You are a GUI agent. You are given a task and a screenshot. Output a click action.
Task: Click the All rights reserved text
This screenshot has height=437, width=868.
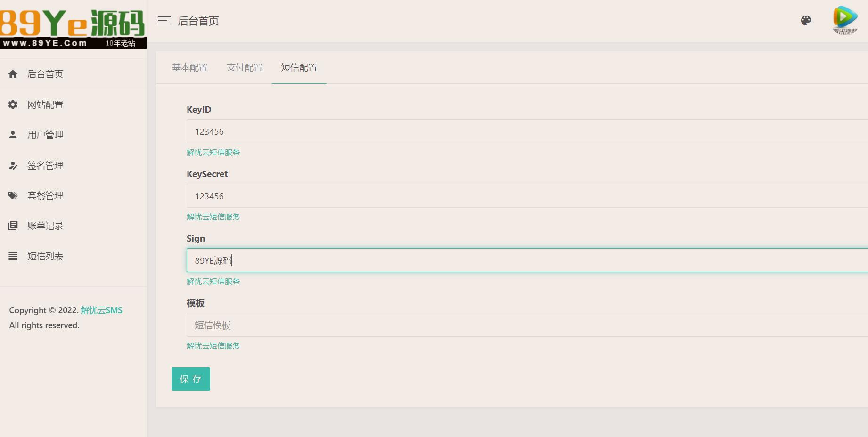[x=44, y=325]
